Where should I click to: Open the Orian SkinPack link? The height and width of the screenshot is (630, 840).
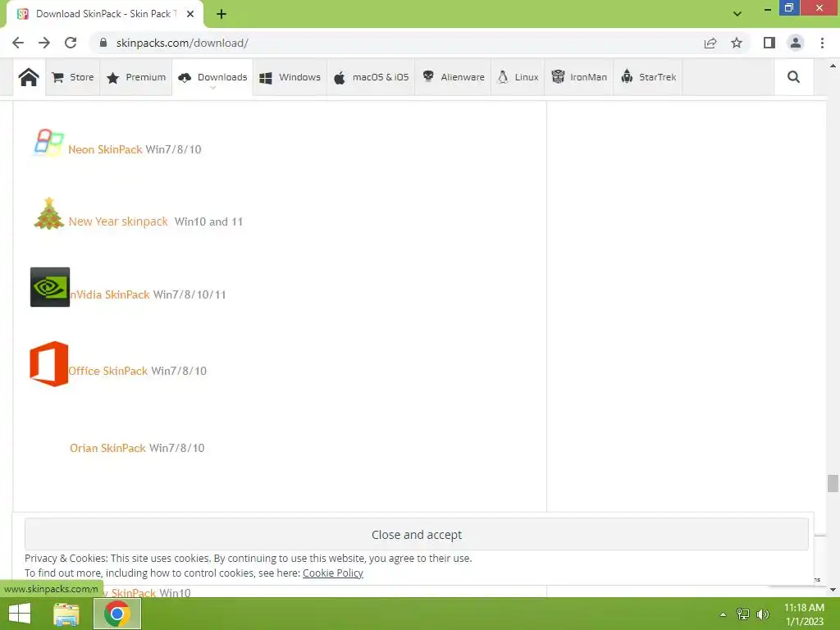pyautogui.click(x=107, y=448)
